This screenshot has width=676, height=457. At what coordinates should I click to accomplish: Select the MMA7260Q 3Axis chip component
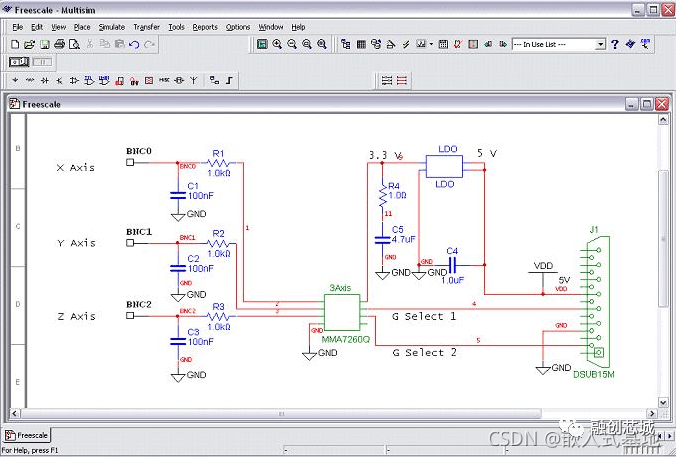[342, 313]
